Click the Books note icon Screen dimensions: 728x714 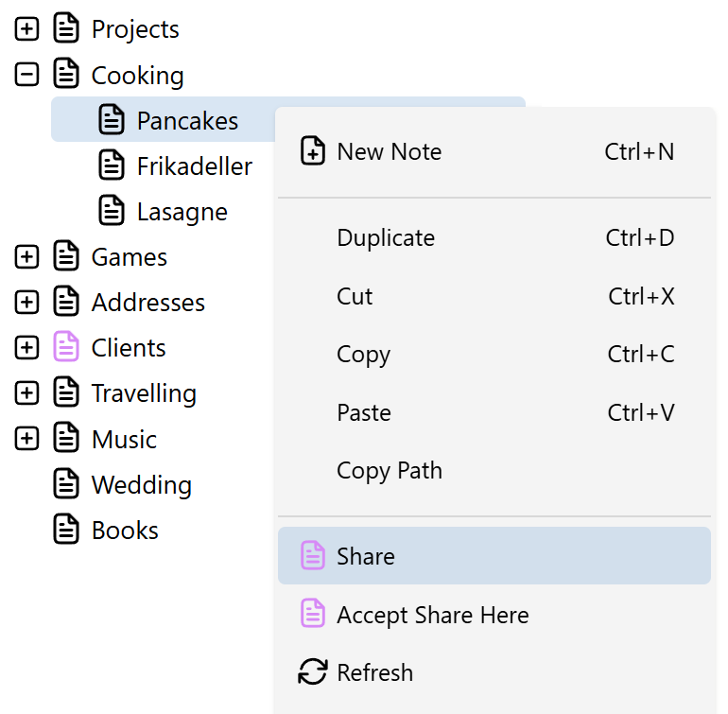[x=66, y=529]
